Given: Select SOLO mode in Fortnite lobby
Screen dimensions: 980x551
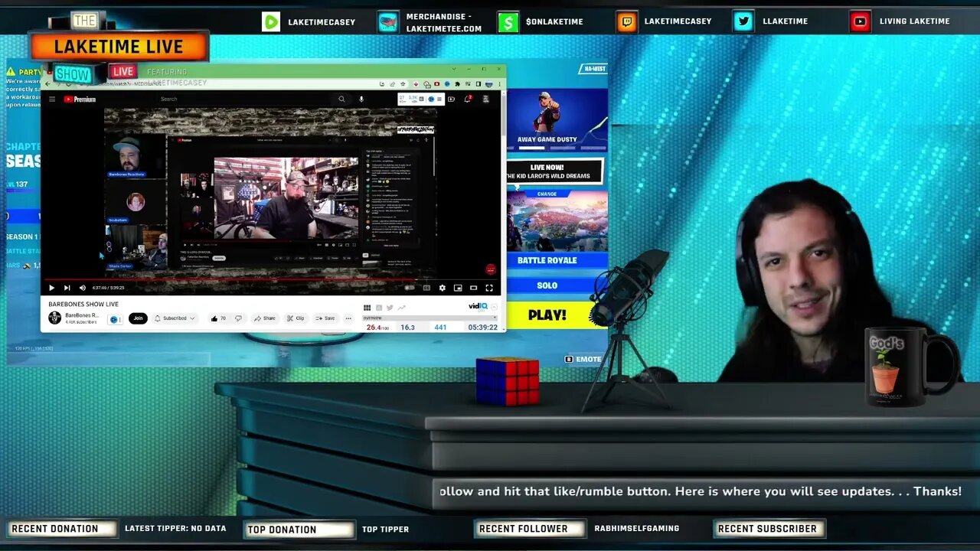Looking at the screenshot, I should tap(547, 285).
